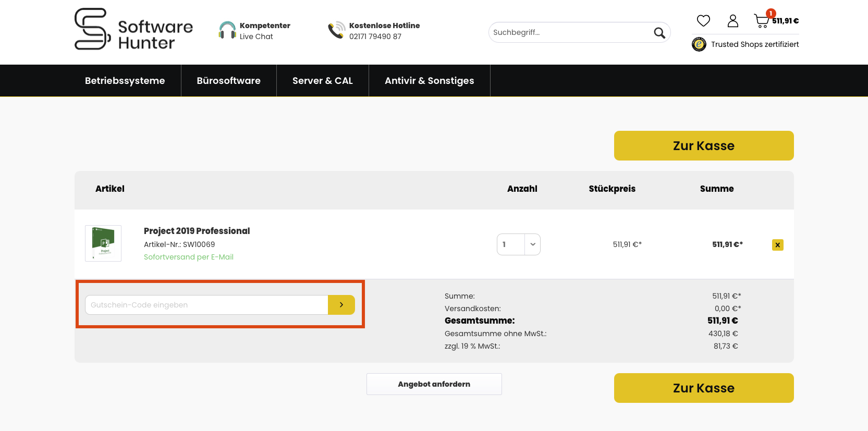Open the Software Hunter logo homepage
The width and height of the screenshot is (868, 431).
[133, 29]
